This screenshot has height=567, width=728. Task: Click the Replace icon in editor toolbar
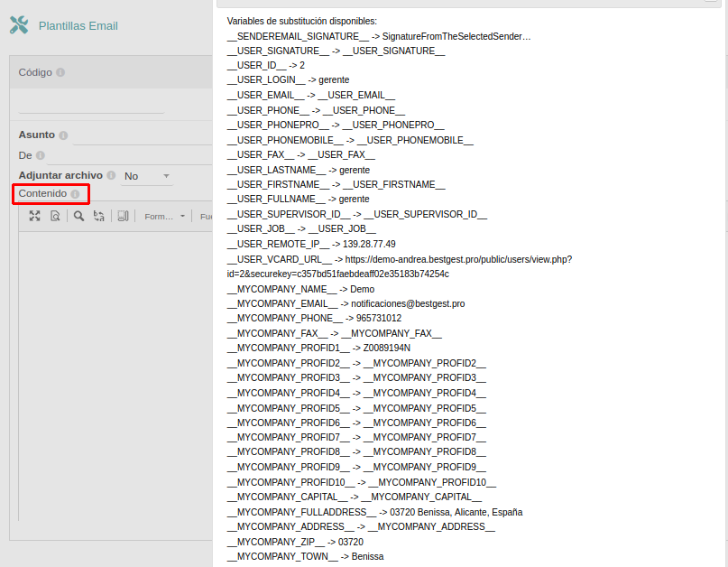tap(99, 216)
